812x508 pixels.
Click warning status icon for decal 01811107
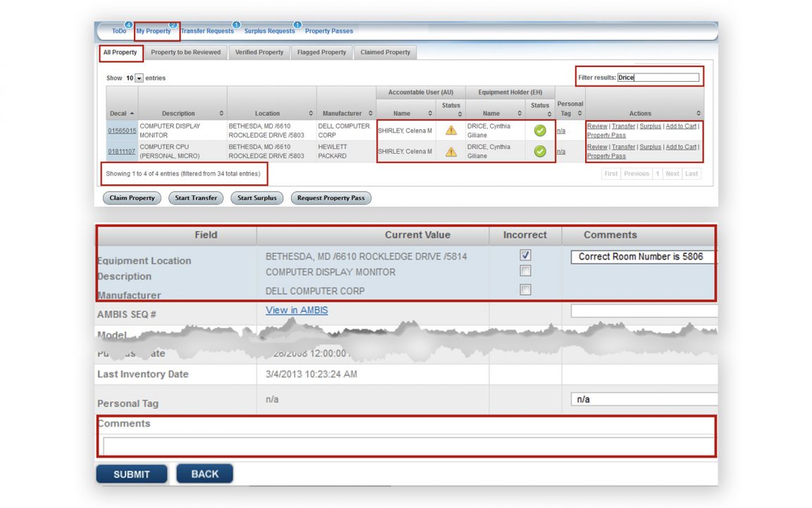[x=451, y=151]
